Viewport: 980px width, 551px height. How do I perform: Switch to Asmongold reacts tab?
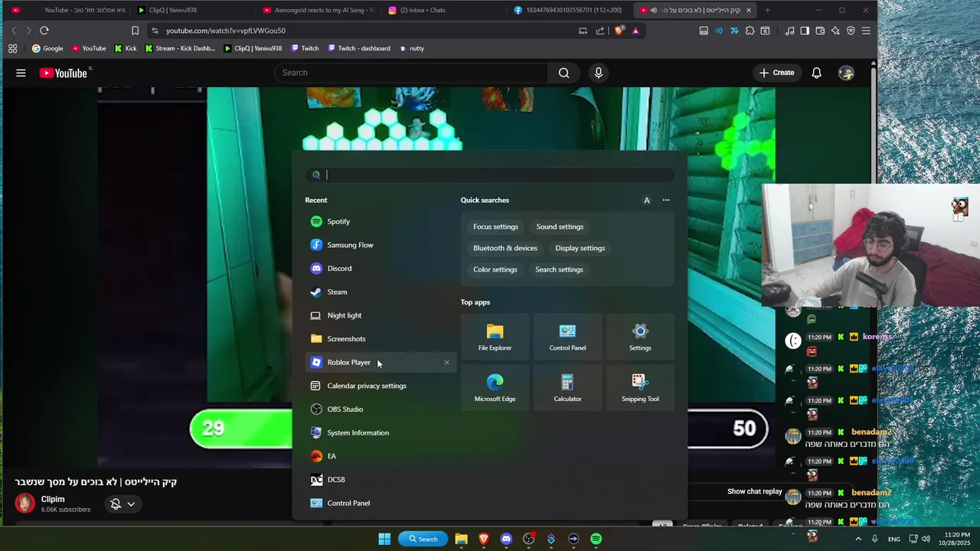[x=318, y=10]
